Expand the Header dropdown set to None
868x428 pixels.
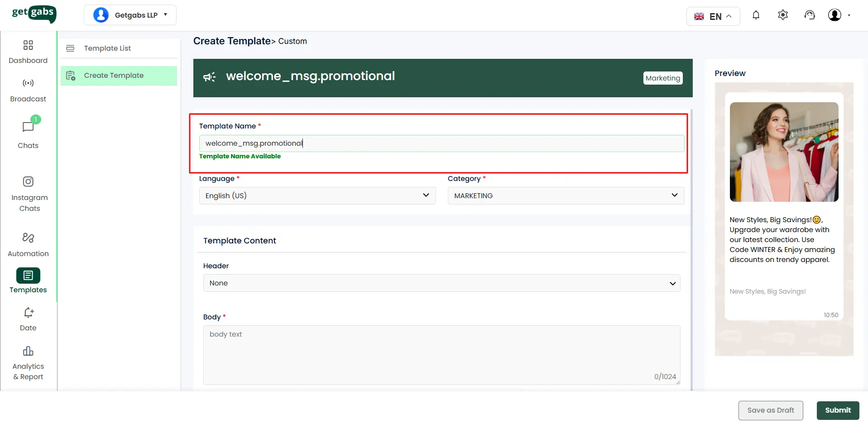(441, 283)
